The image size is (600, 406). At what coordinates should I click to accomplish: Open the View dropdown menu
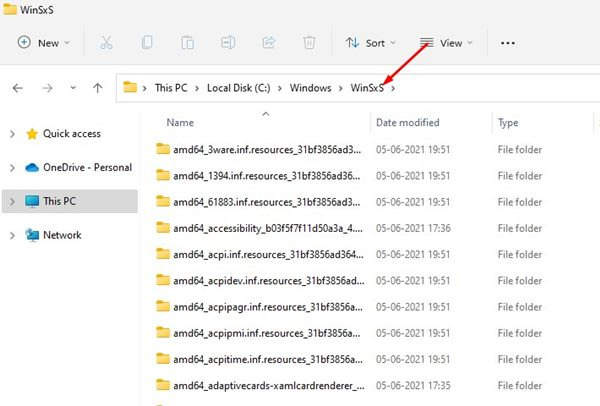point(446,43)
